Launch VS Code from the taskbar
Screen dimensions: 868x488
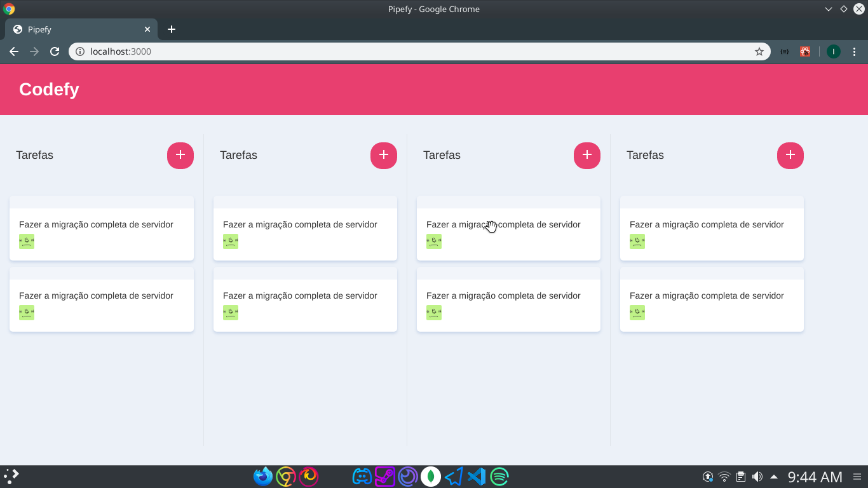tap(477, 476)
